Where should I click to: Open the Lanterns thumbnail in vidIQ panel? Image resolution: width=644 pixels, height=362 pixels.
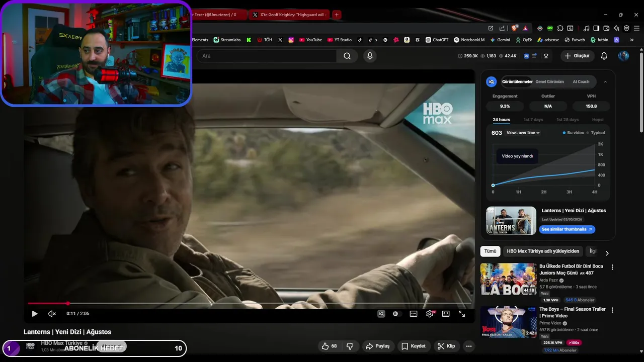[511, 221]
